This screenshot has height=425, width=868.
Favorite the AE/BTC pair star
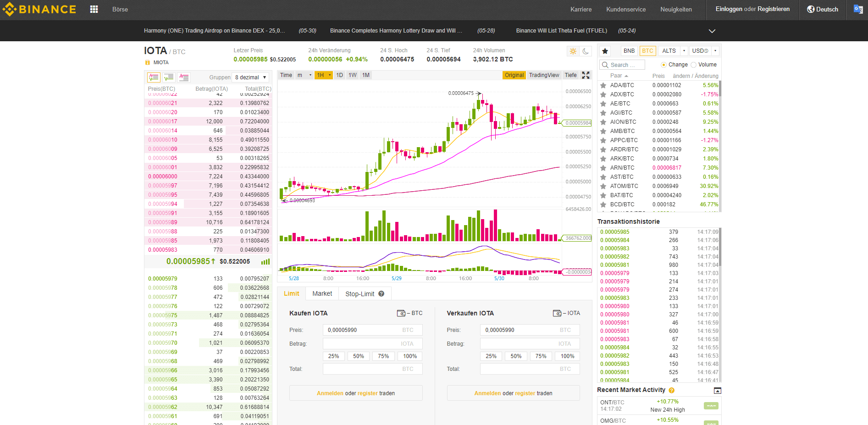[603, 104]
